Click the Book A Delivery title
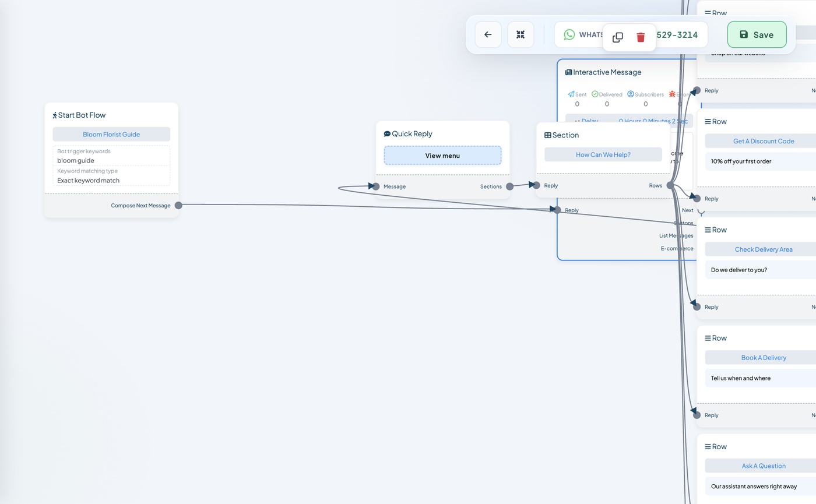The height and width of the screenshot is (504, 816). (764, 358)
